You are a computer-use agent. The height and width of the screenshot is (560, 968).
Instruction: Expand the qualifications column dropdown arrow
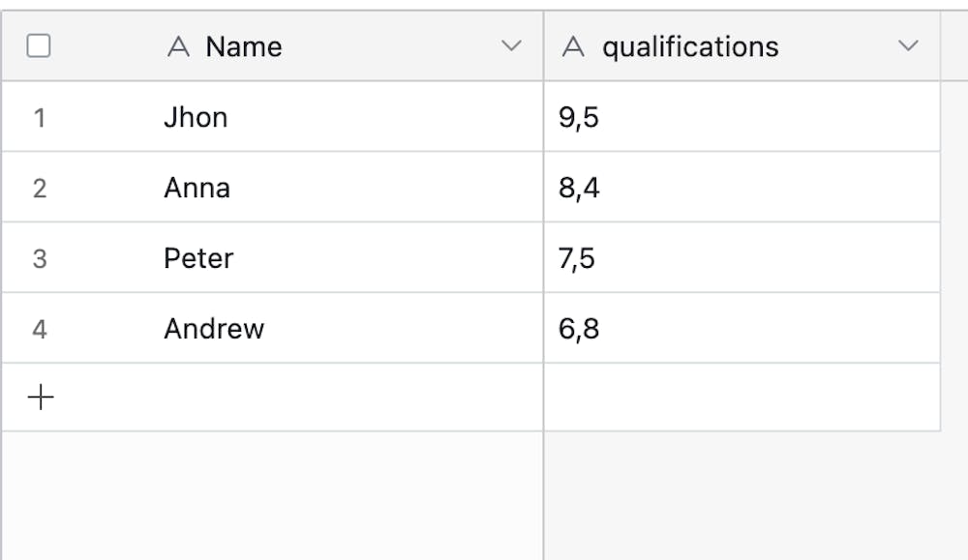click(908, 46)
